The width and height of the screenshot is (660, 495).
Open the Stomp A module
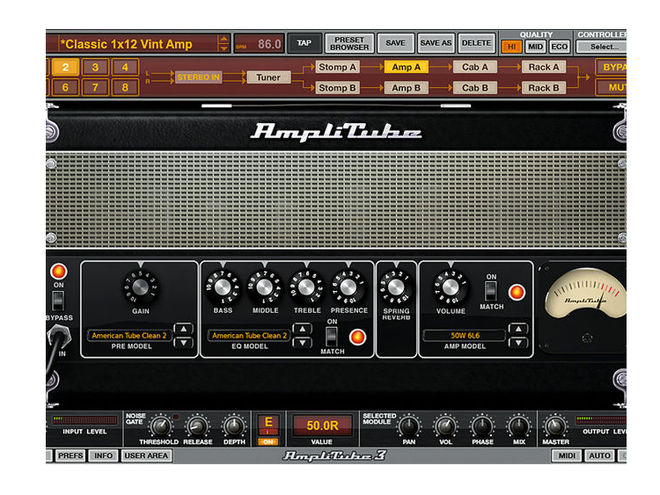click(x=337, y=67)
